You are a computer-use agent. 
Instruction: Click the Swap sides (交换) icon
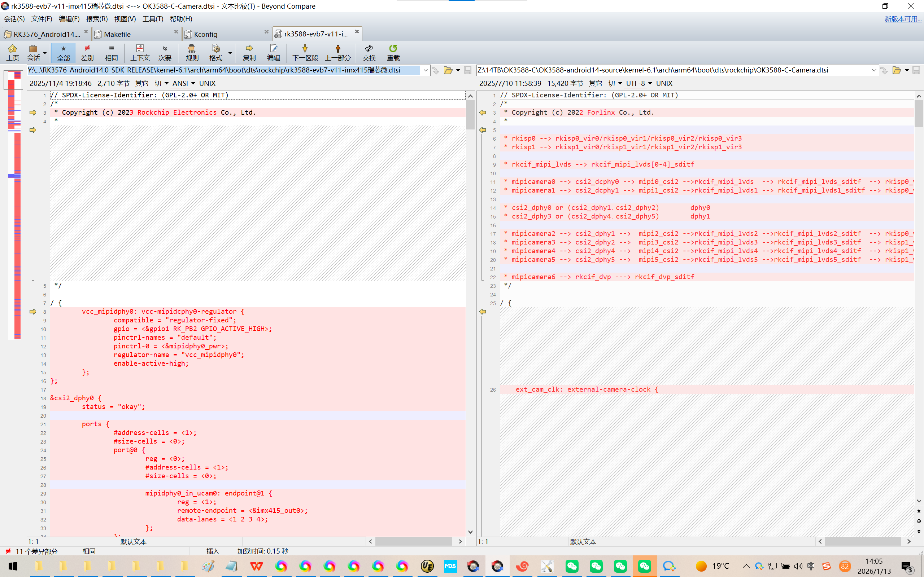click(x=369, y=52)
